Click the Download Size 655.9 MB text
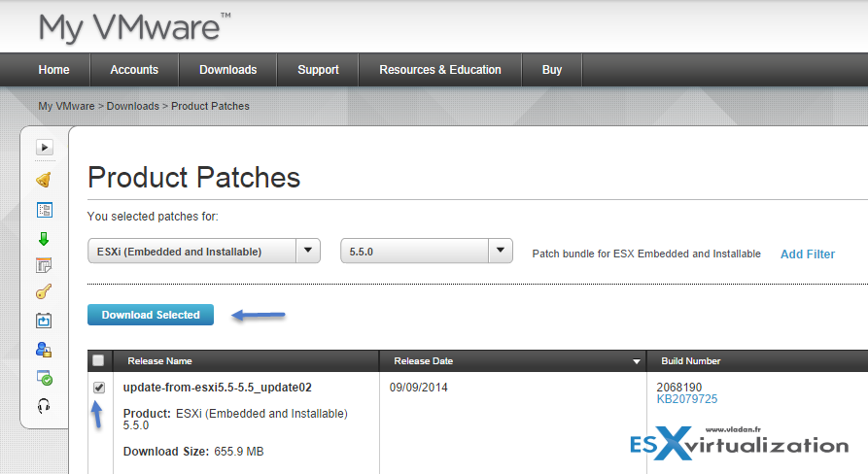Screen dimensions: 868x474 click(x=193, y=452)
